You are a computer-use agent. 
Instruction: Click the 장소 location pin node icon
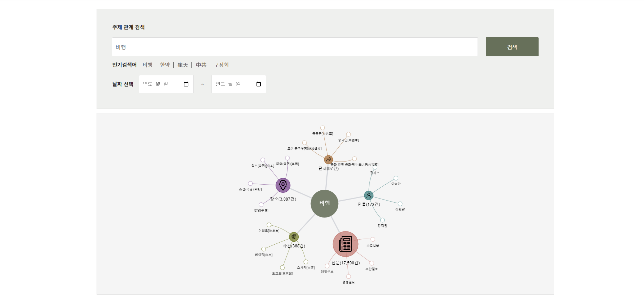click(283, 185)
